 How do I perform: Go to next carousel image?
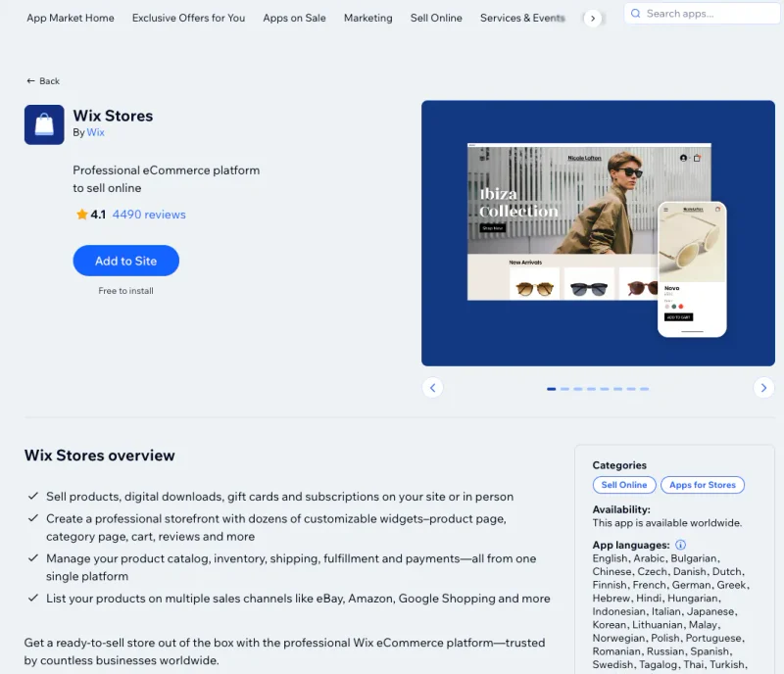click(763, 388)
